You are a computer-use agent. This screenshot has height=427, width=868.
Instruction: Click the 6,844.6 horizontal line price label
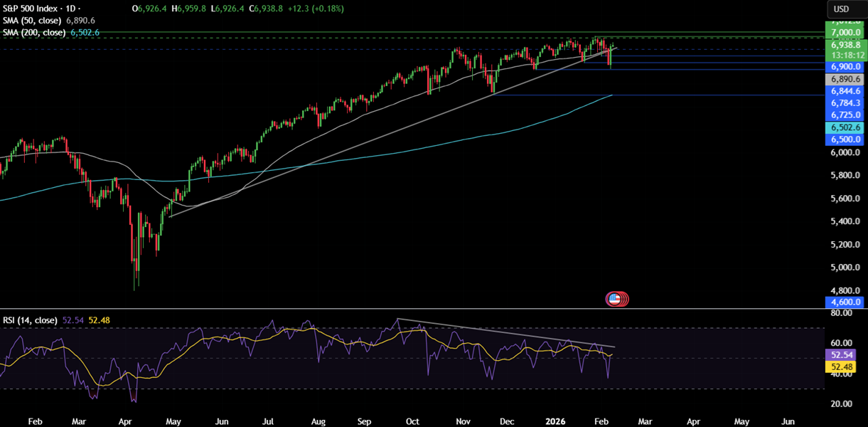845,91
